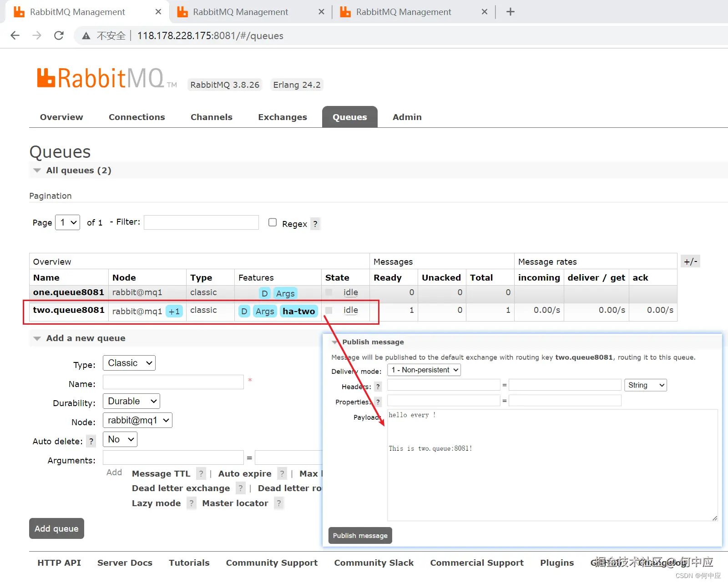Open the Page number dropdown
Screen dimensions: 728x583
tap(67, 222)
